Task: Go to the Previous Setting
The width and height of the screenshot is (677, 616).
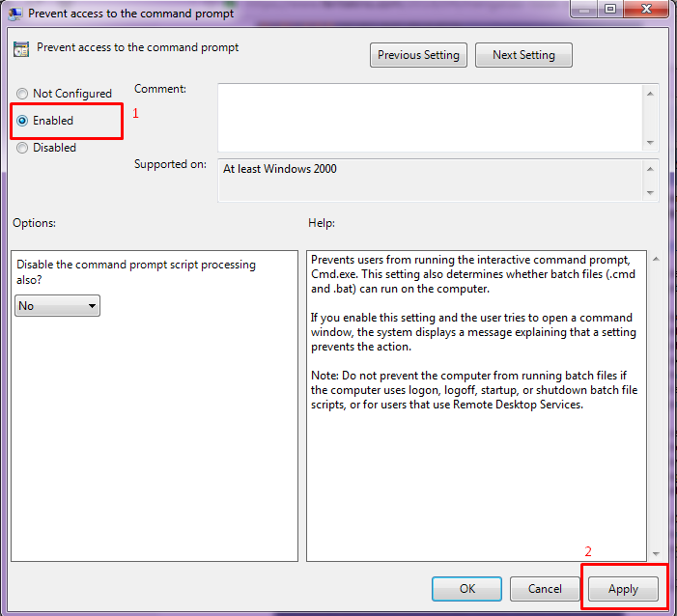Action: click(x=418, y=55)
